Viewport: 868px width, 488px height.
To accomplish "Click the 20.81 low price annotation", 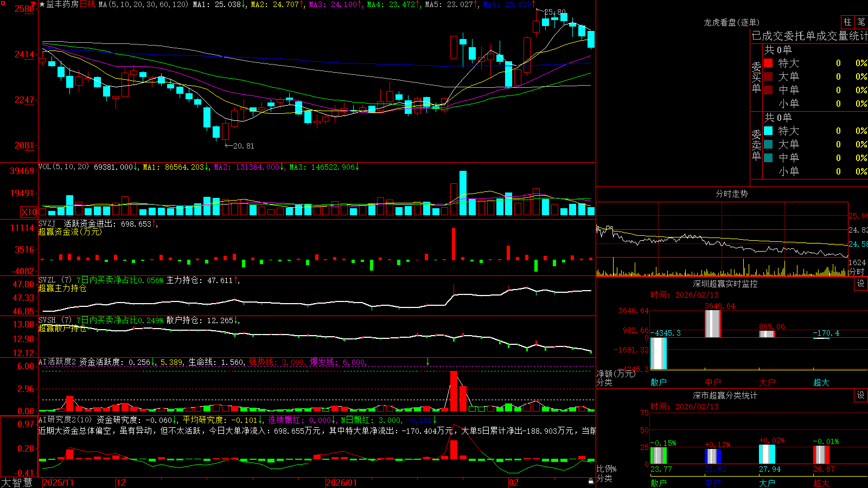I will (243, 146).
